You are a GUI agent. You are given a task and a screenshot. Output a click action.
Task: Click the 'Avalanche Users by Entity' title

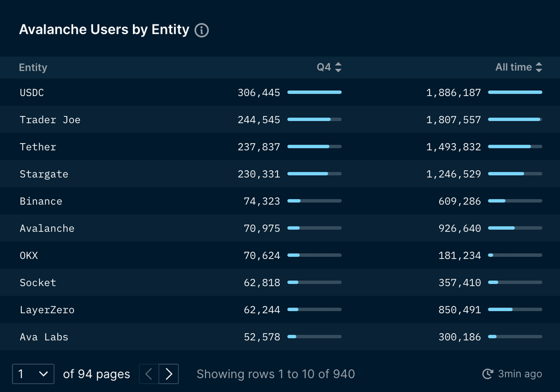click(104, 30)
